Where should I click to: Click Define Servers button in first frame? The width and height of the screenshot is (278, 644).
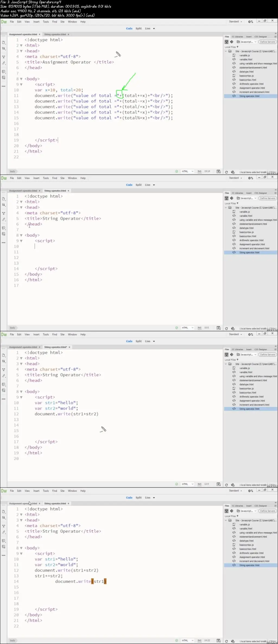267,42
